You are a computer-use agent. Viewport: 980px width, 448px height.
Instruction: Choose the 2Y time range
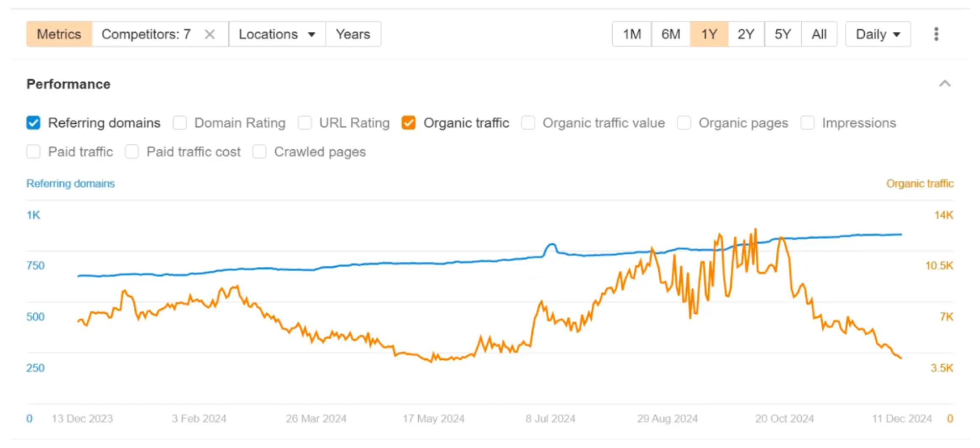pos(746,34)
